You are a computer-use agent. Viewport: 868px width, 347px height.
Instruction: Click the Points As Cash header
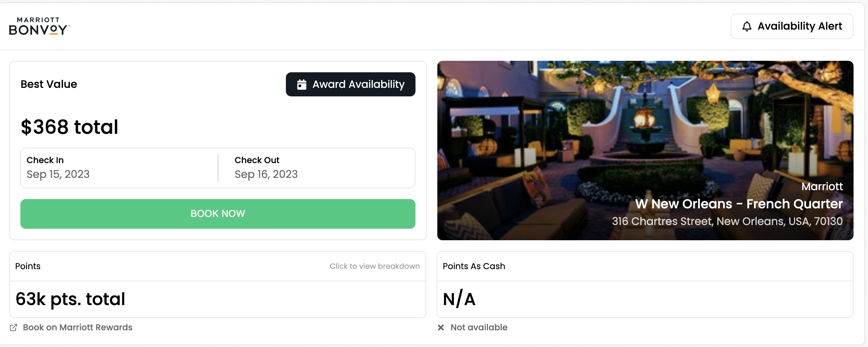(474, 266)
